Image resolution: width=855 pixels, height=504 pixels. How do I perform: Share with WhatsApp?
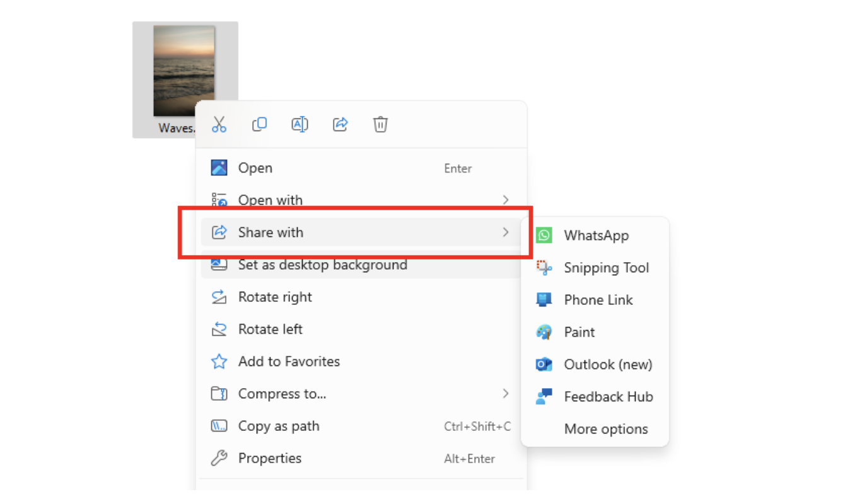pos(595,236)
